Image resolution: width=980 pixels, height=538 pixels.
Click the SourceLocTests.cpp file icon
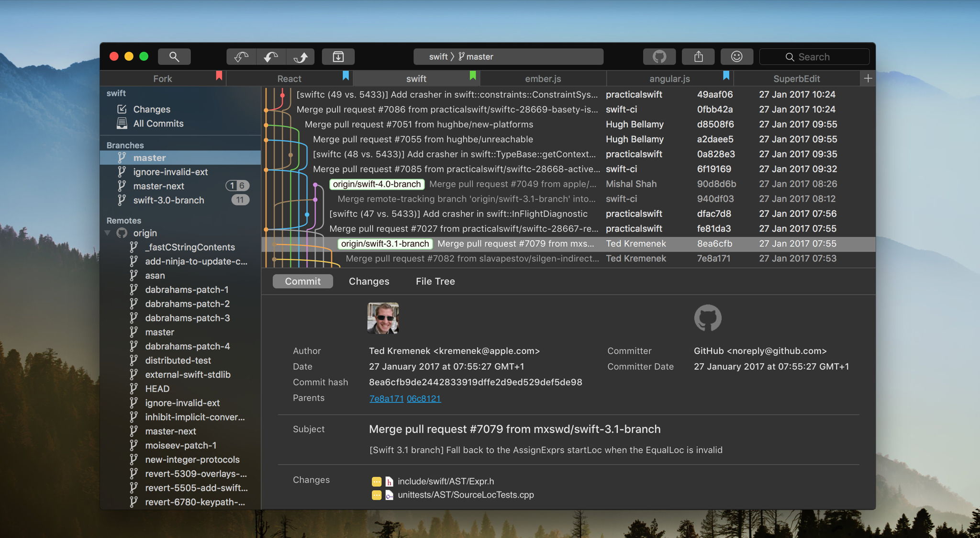click(389, 495)
